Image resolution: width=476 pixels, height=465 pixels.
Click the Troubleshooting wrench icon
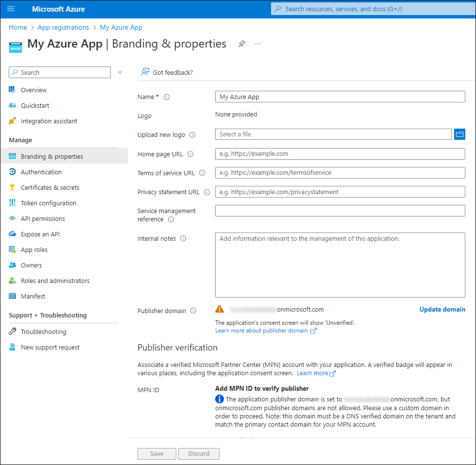[12, 331]
